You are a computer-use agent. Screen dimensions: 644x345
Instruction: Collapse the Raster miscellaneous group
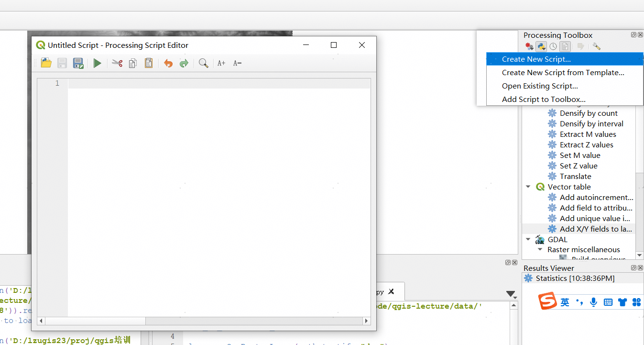pos(540,249)
